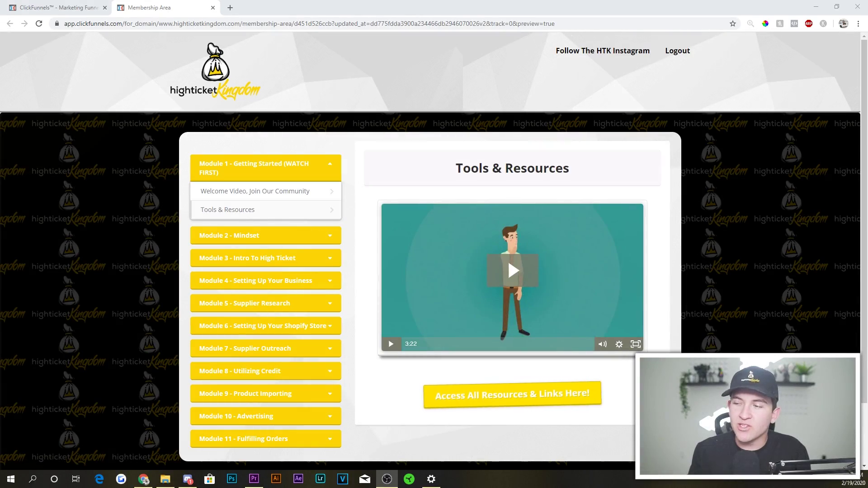This screenshot has height=488, width=868.
Task: Reload the page in browser
Action: click(x=39, y=23)
